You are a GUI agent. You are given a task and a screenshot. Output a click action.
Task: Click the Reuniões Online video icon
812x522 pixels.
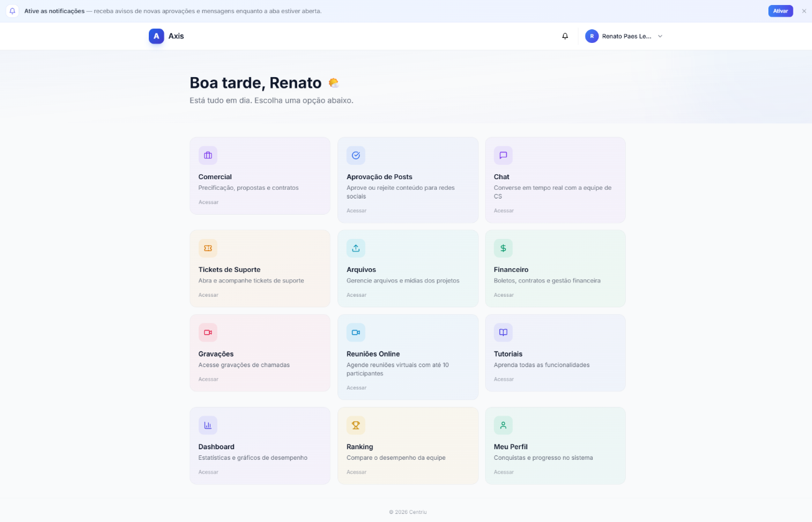(x=356, y=332)
